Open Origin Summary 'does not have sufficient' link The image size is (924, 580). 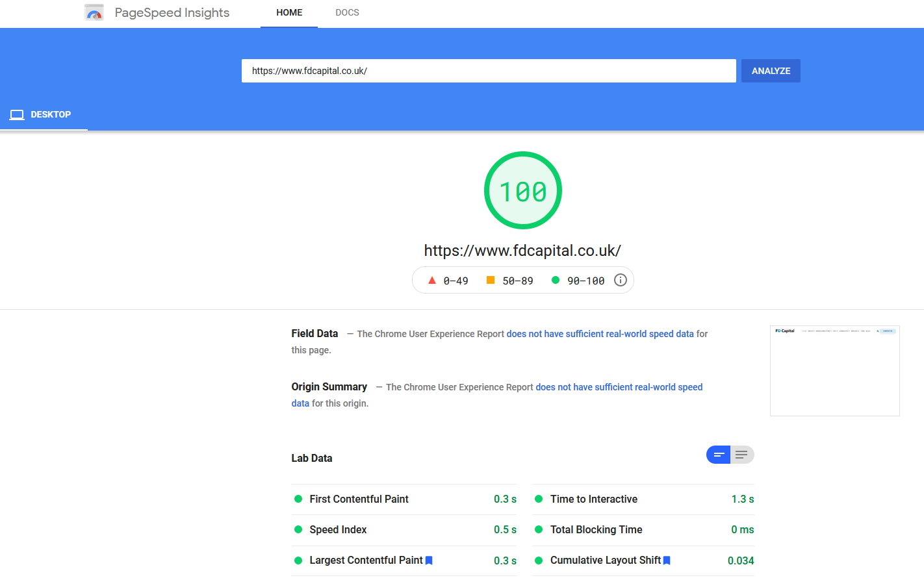click(x=497, y=395)
